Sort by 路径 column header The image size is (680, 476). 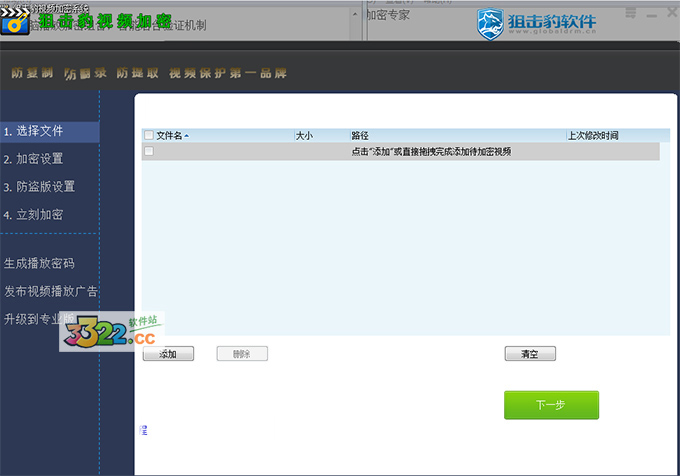click(458, 135)
